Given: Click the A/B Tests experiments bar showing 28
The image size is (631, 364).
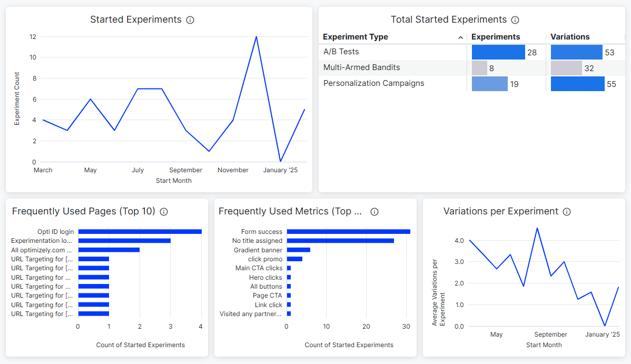Looking at the screenshot, I should point(498,52).
